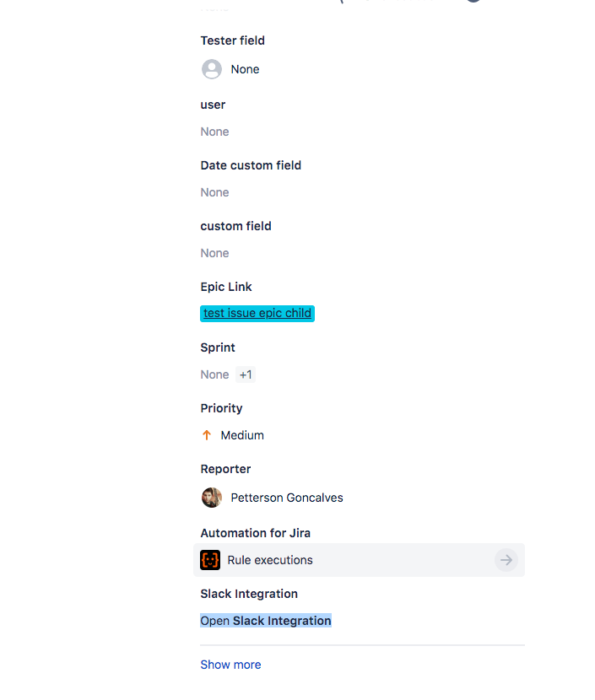Open the test issue epic child link
Image resolution: width=595 pixels, height=700 pixels.
click(257, 313)
